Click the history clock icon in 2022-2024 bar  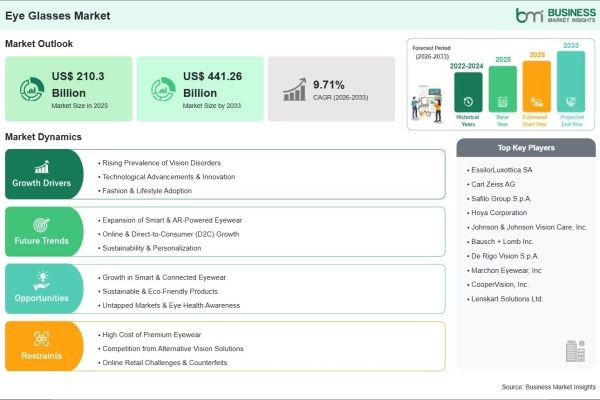click(x=468, y=102)
